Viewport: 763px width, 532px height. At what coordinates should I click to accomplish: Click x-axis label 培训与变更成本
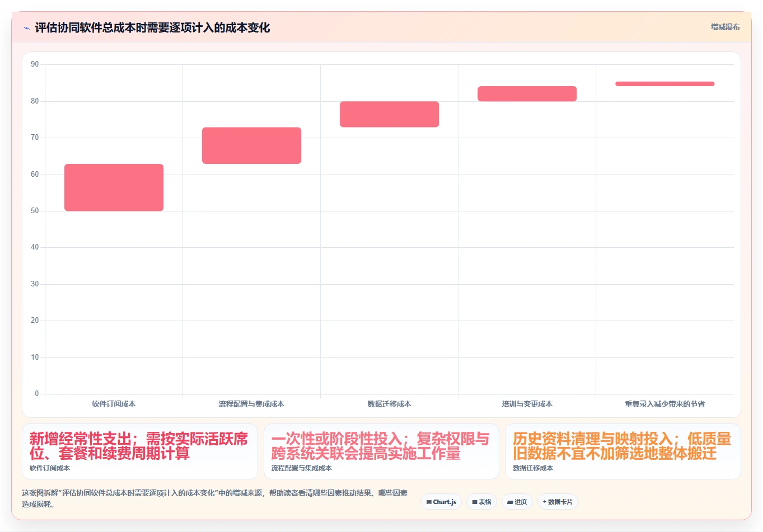(527, 404)
